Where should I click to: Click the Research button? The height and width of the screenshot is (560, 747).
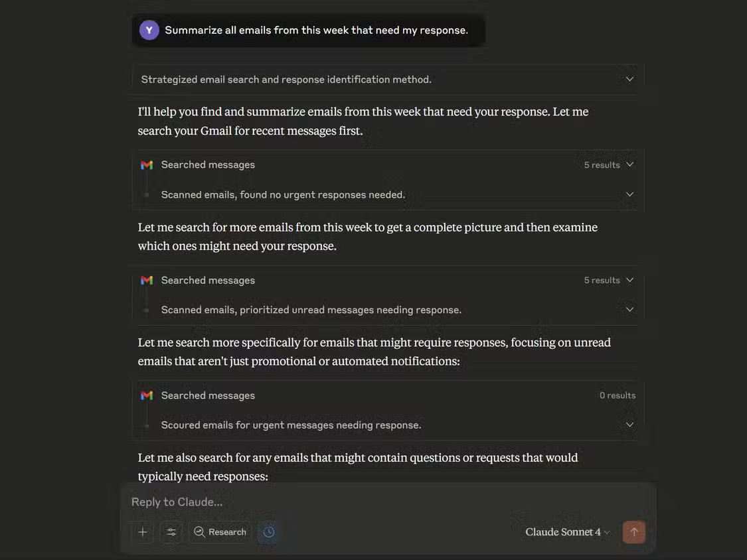tap(220, 531)
